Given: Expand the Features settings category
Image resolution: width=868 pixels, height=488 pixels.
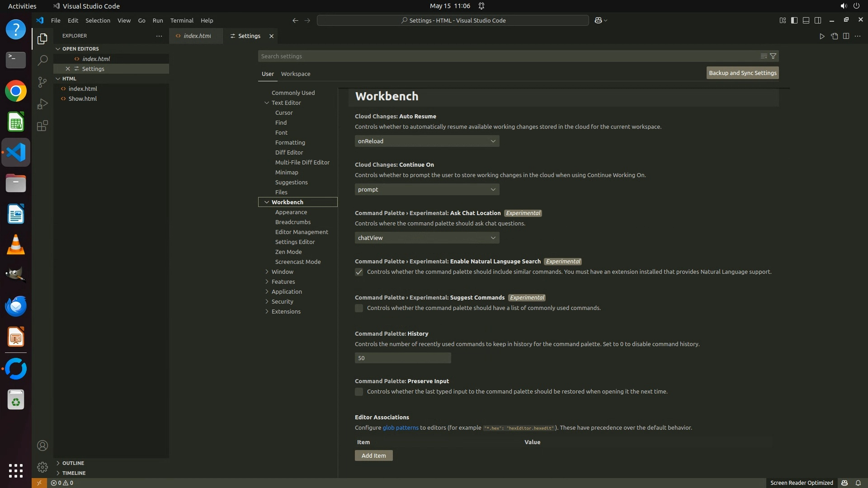Looking at the screenshot, I should [283, 282].
